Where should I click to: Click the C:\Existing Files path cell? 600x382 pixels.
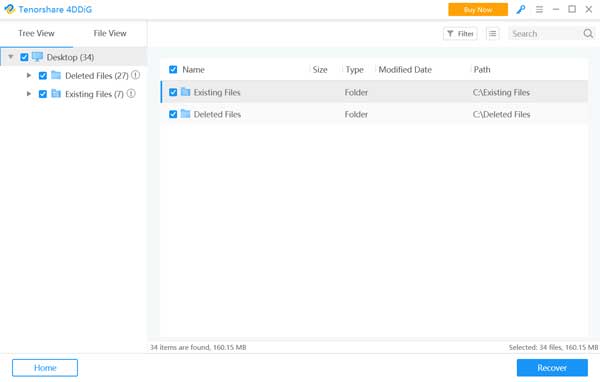(x=501, y=92)
